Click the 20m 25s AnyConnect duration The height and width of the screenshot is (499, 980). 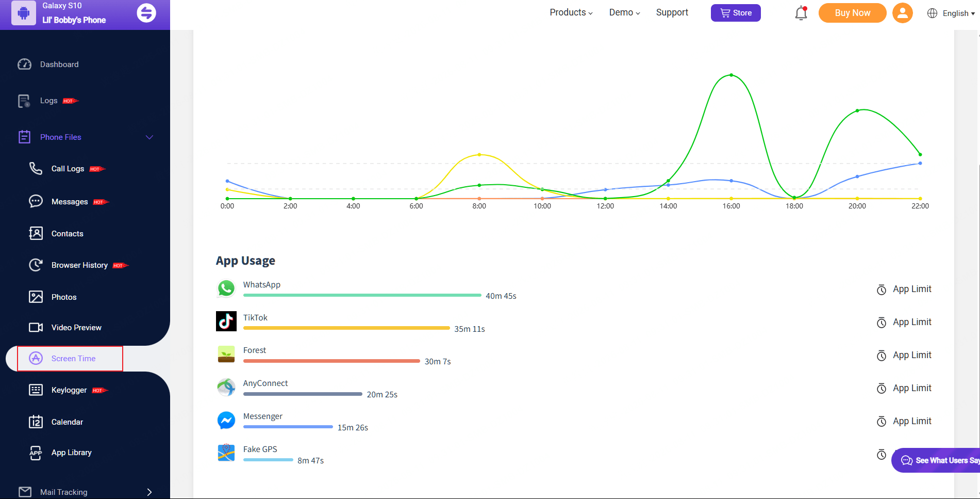coord(382,395)
